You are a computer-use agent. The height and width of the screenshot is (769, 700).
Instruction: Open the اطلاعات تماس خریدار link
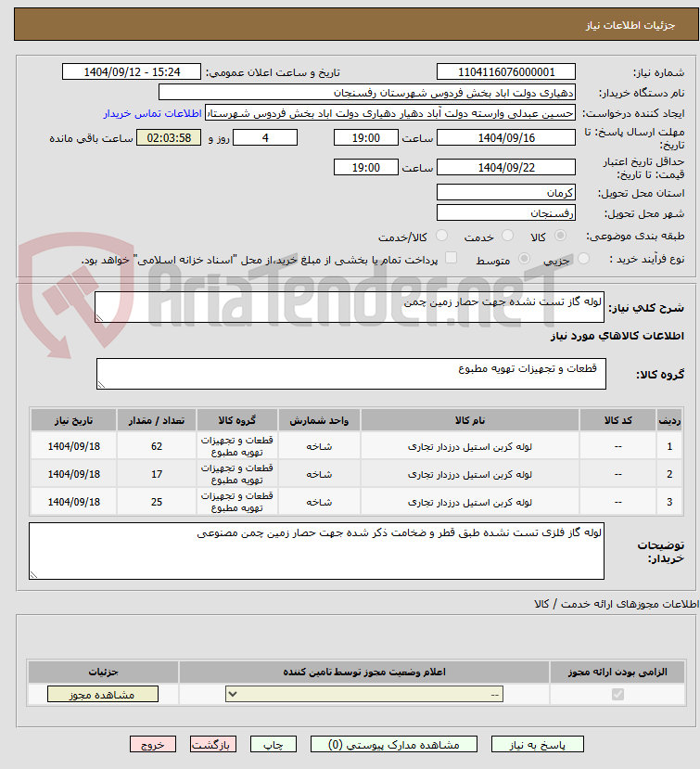pyautogui.click(x=152, y=113)
